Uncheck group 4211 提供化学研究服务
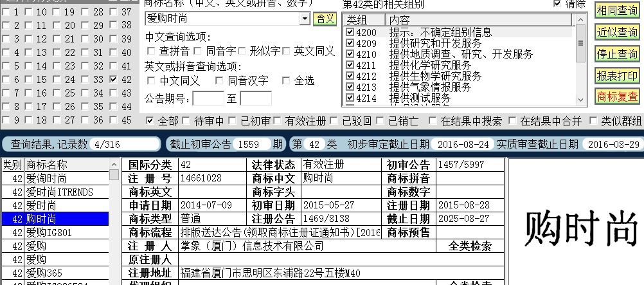Viewport: 644px width, 285px height. click(x=350, y=64)
